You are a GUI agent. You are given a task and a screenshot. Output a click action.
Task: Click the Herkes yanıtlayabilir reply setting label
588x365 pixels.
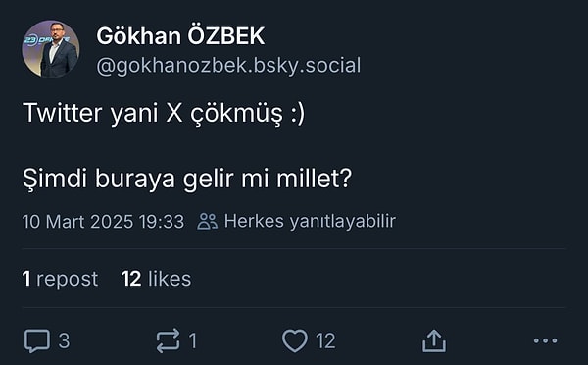310,221
